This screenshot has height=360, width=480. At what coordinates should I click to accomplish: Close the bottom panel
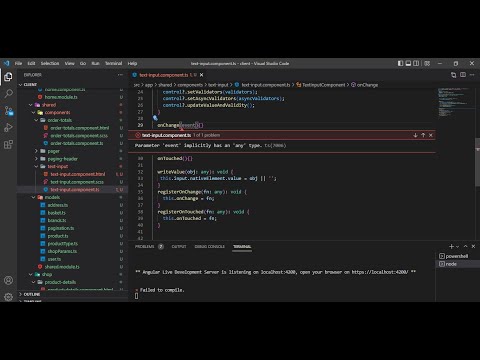click(x=473, y=246)
